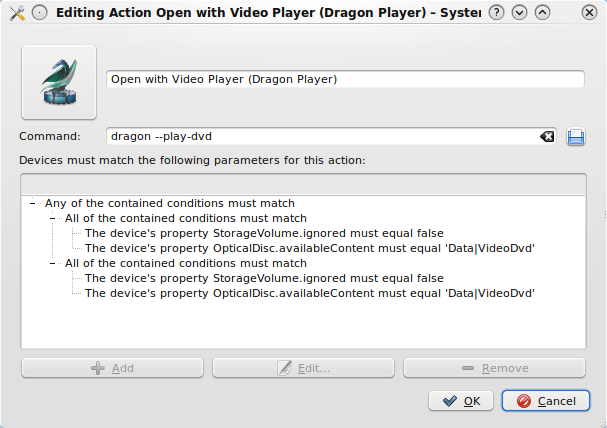Click the title bar shade down arrow
The width and height of the screenshot is (607, 428).
point(519,13)
